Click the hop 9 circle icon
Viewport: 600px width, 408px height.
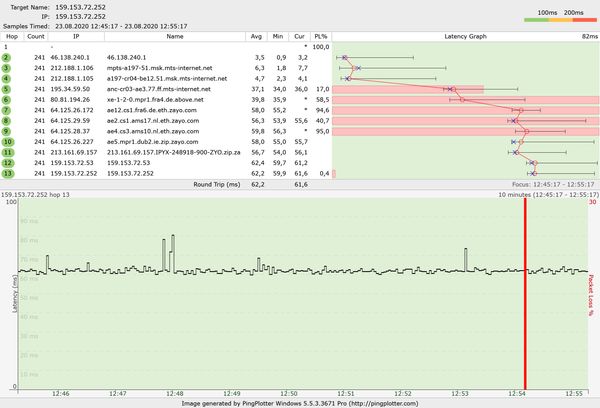pos(6,131)
